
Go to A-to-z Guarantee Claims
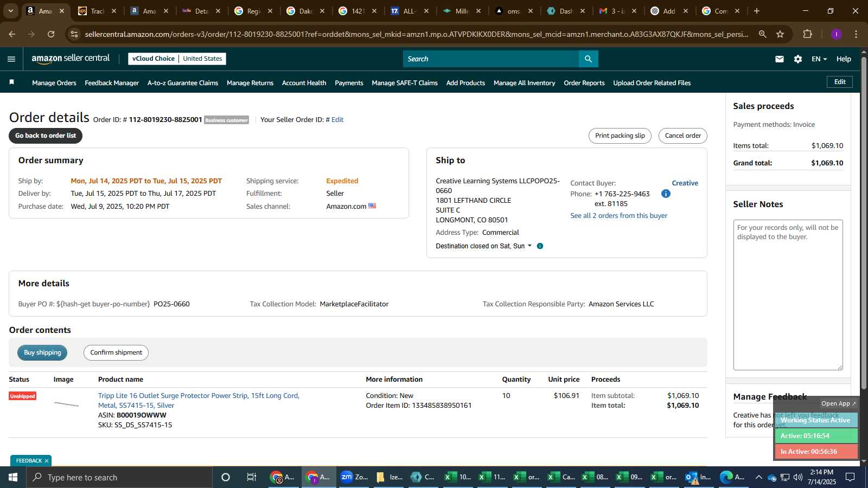183,83
